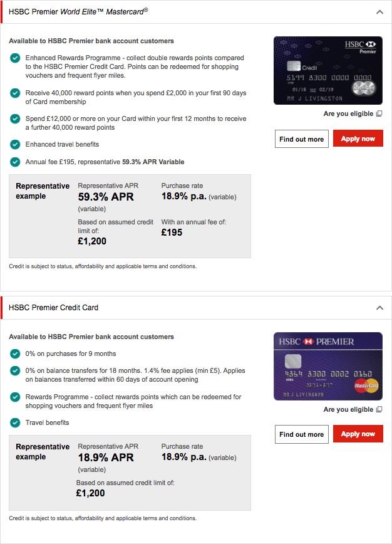Click checkmark icon beside 0% on purchases
This screenshot has height=544, width=392.
[15, 354]
